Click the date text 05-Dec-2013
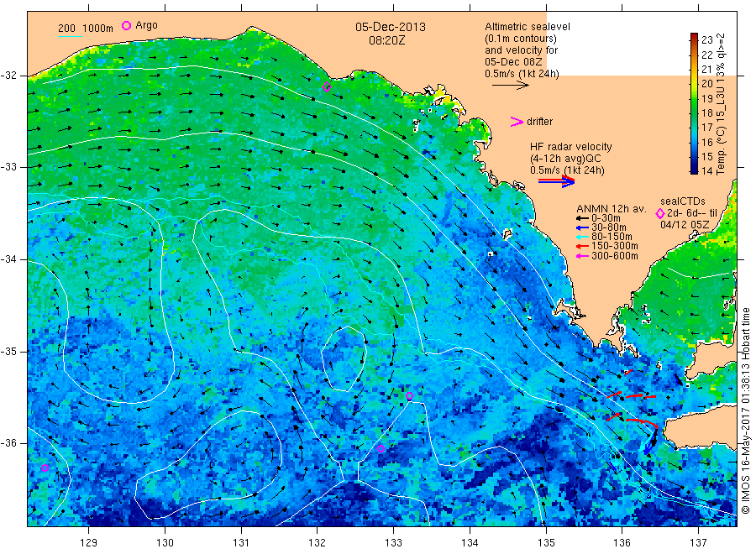 391,27
